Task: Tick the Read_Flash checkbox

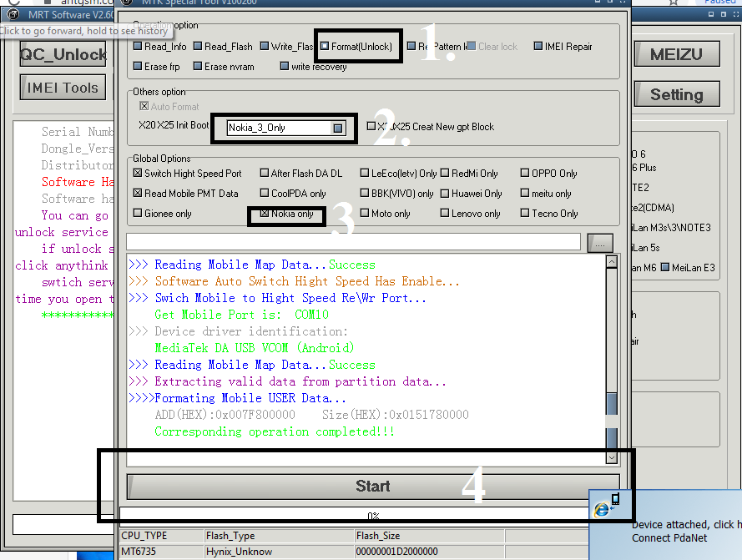Action: pyautogui.click(x=198, y=47)
